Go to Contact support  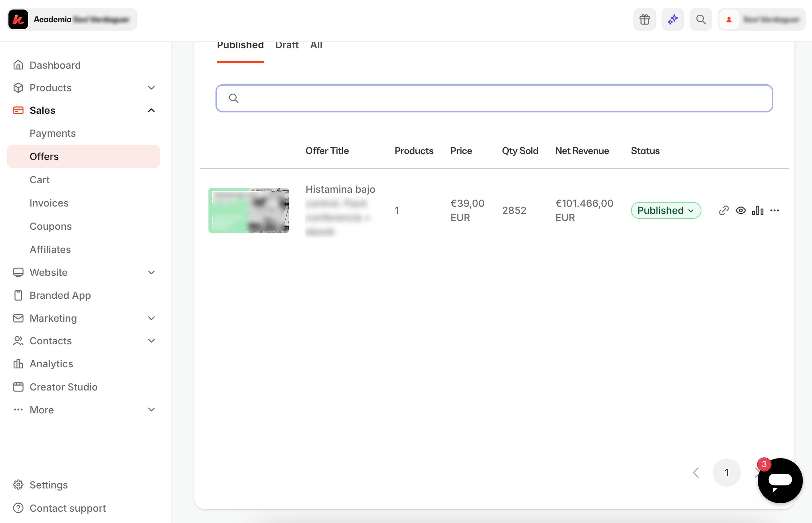point(68,508)
